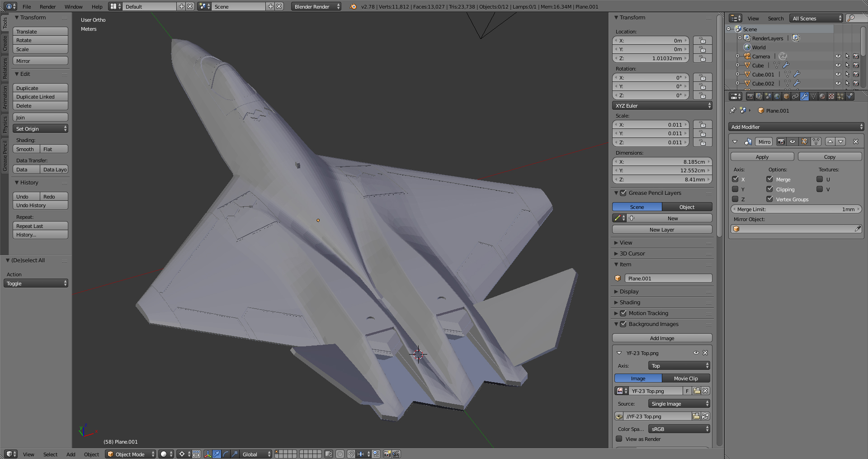The width and height of the screenshot is (868, 459).
Task: Open the XYZ Euler rotation mode dropdown
Action: (x=662, y=105)
